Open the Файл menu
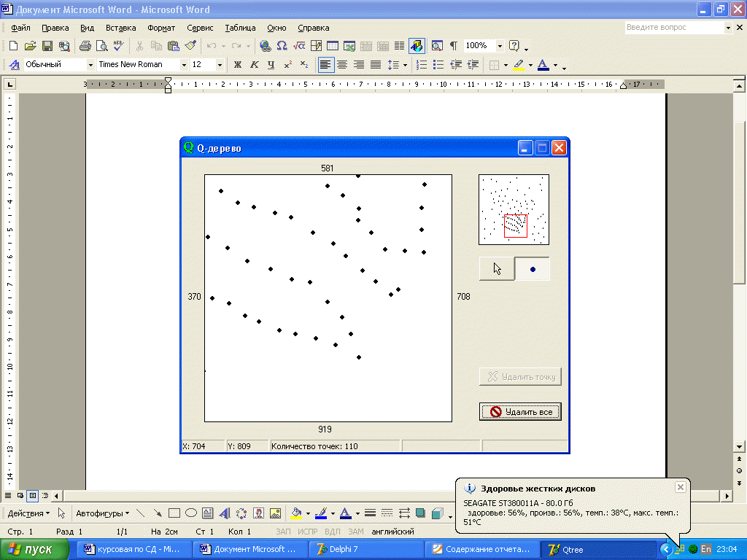The image size is (747, 560). (20, 28)
